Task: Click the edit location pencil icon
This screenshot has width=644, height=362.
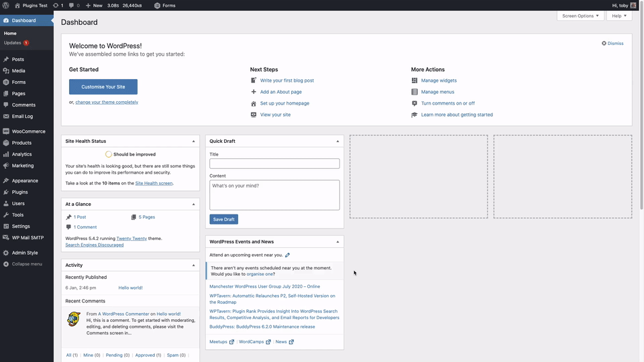Action: [x=288, y=255]
